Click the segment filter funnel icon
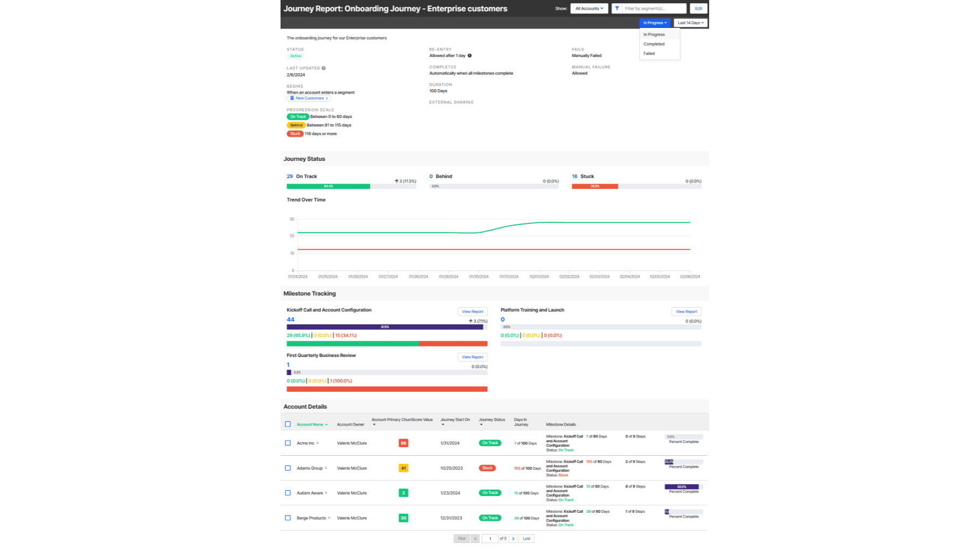Image resolution: width=980 pixels, height=551 pixels. click(x=617, y=9)
